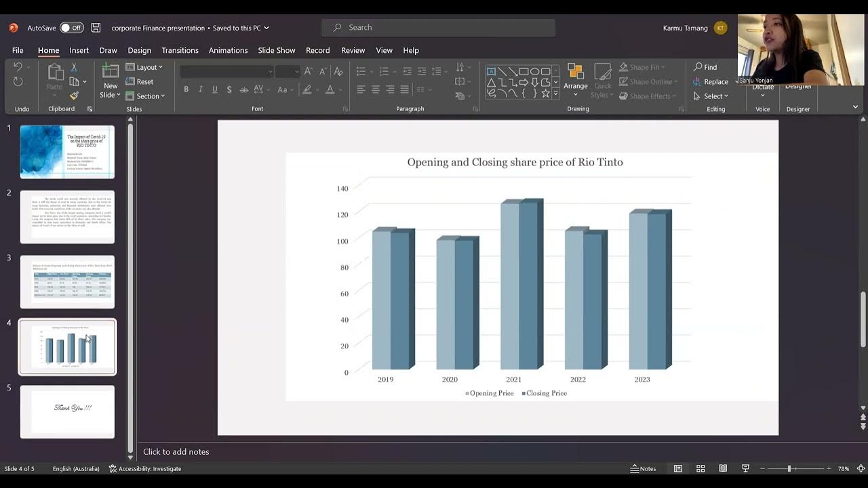Open the Design tab
The image size is (868, 488).
click(139, 50)
